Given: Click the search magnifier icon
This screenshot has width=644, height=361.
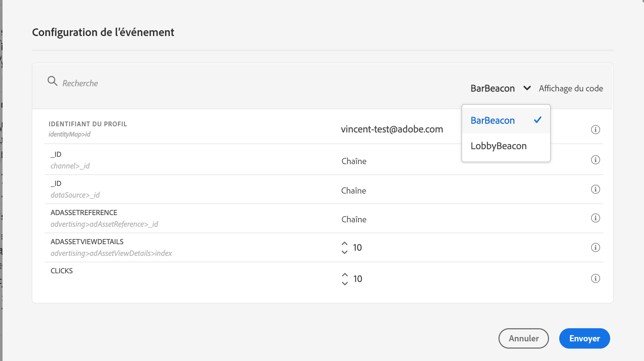Looking at the screenshot, I should tap(52, 81).
